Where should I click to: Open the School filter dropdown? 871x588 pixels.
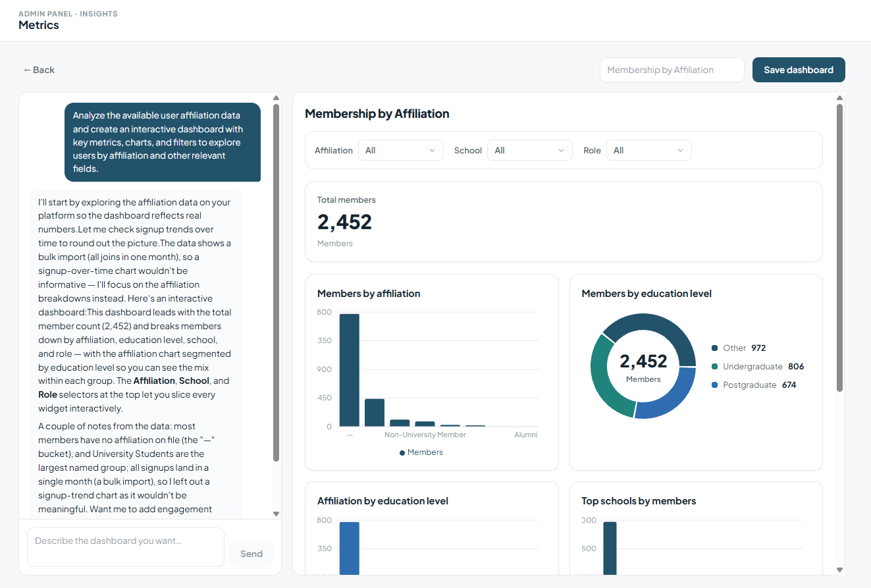coord(530,150)
